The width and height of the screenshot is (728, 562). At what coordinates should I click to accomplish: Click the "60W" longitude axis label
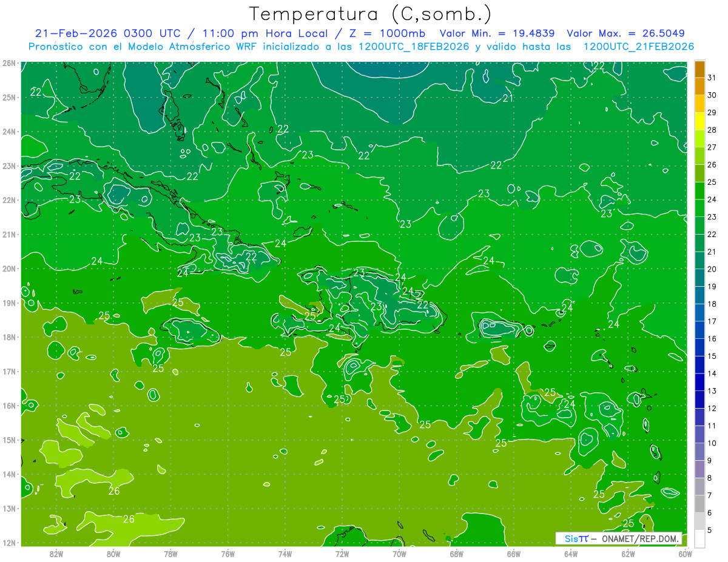tap(685, 554)
